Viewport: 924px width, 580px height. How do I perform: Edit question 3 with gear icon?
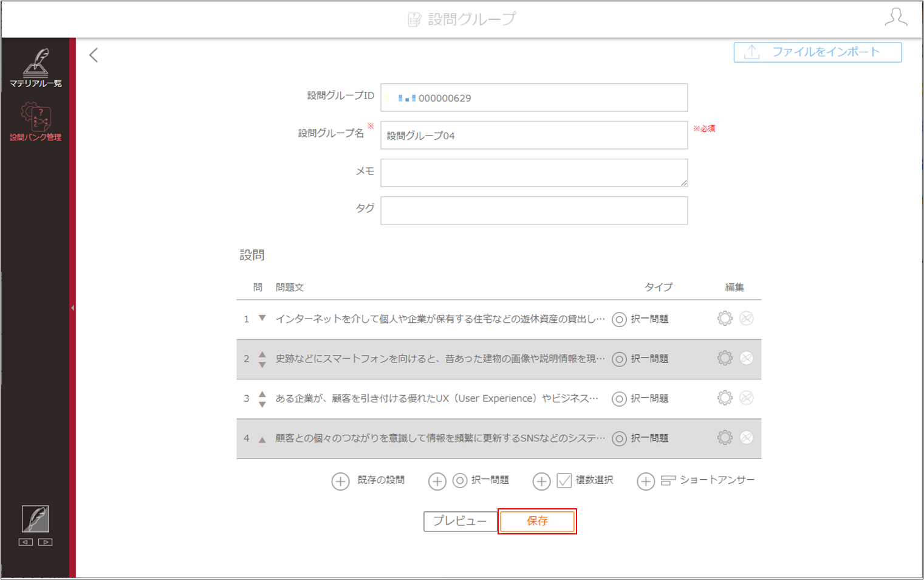point(725,398)
